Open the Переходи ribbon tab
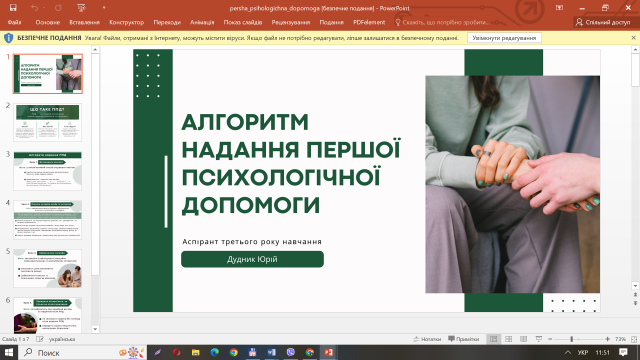 coord(167,22)
